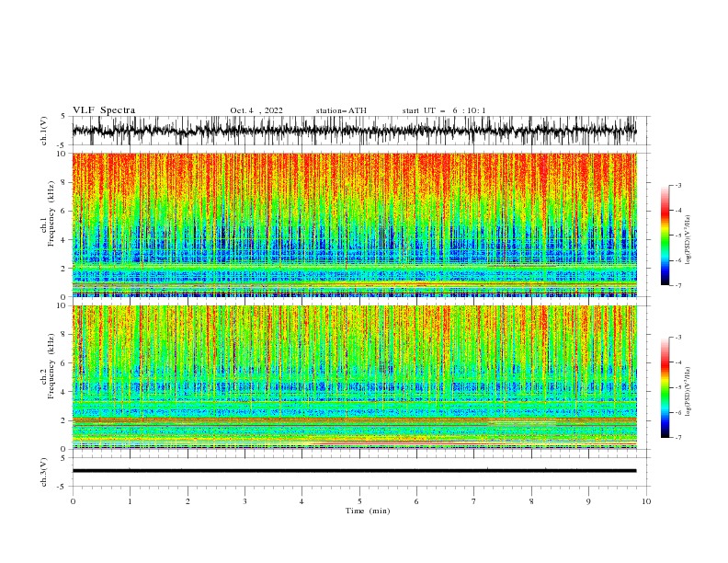
Task: Click the "Time (min)" axis label
Action: 368,511
